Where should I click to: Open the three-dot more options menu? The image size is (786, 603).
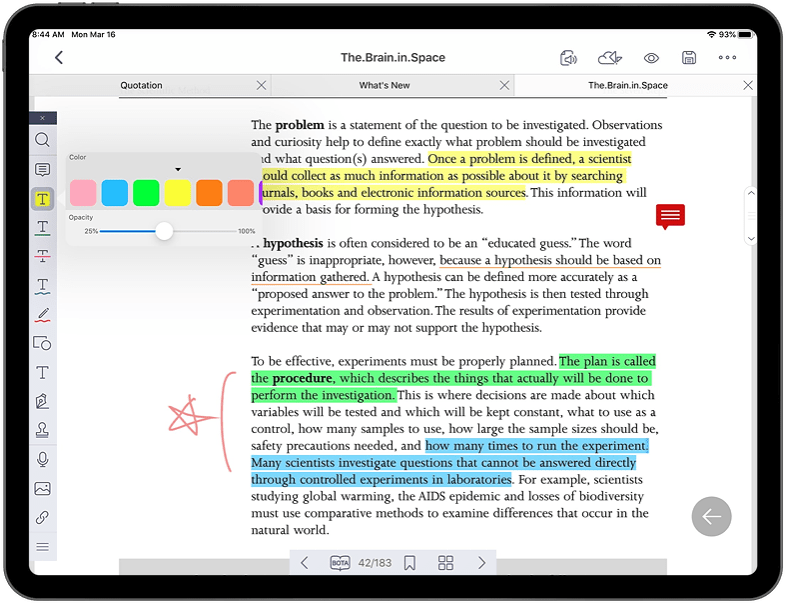(727, 58)
